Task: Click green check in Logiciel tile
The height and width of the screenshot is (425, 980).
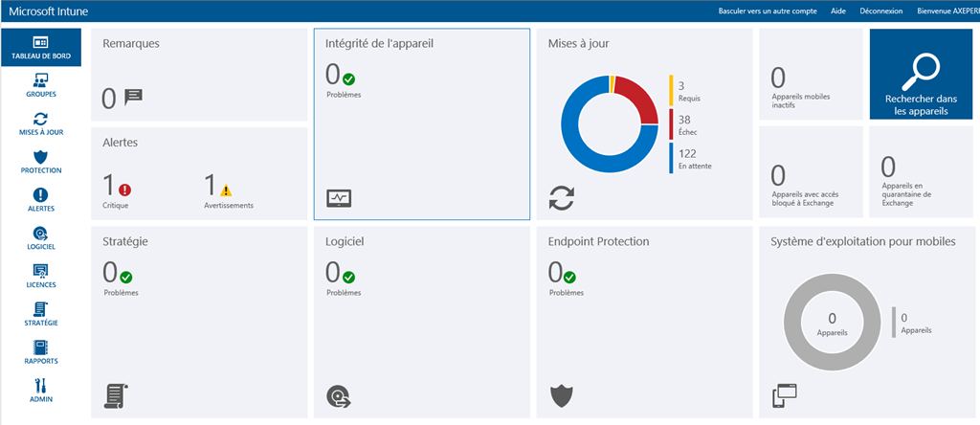Action: pyautogui.click(x=348, y=277)
